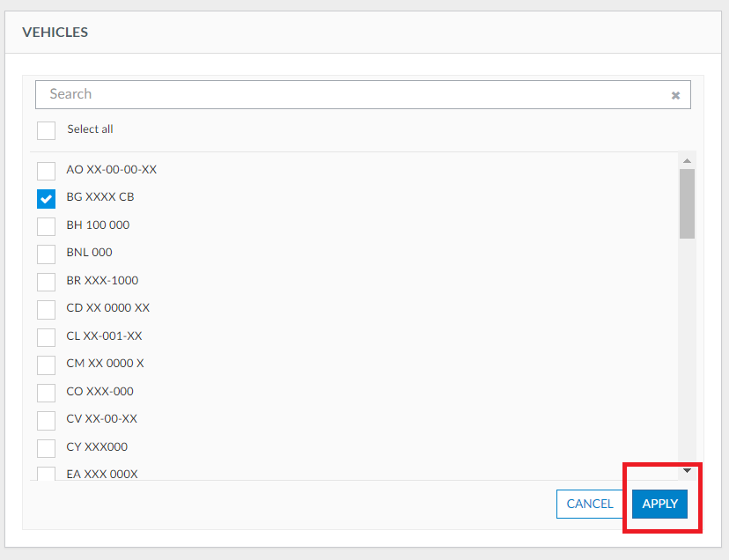Screen dimensions: 729x560
Task: Click the vehicle list scrollbar thumb
Action: point(687,203)
